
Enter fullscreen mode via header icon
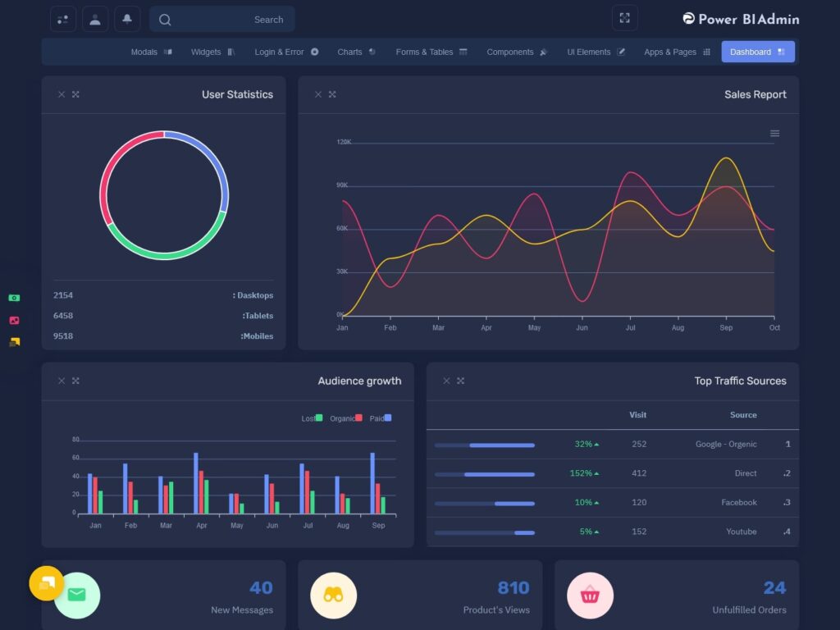[624, 18]
